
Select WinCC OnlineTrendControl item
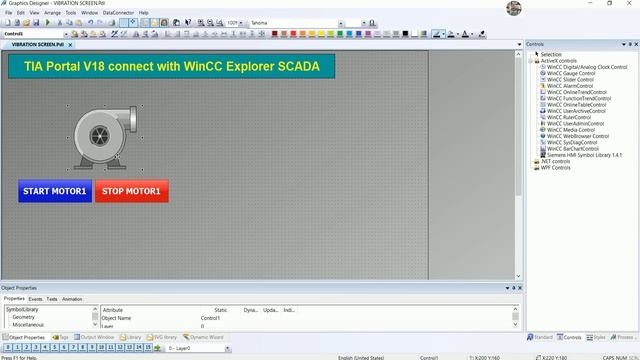tap(577, 92)
